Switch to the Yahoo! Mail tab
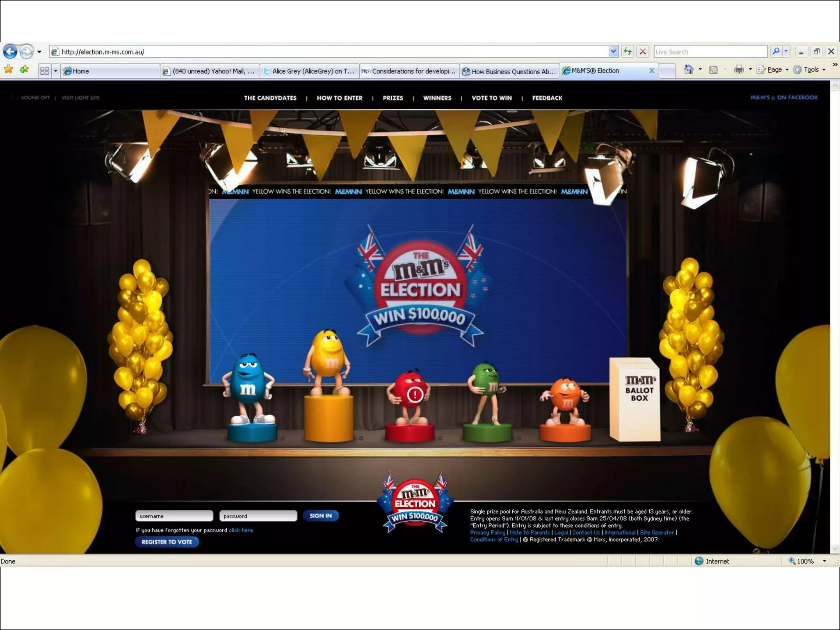 tap(210, 71)
